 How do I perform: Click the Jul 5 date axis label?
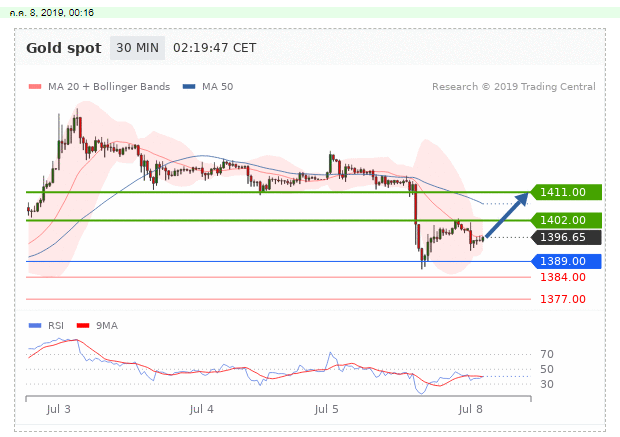click(326, 409)
